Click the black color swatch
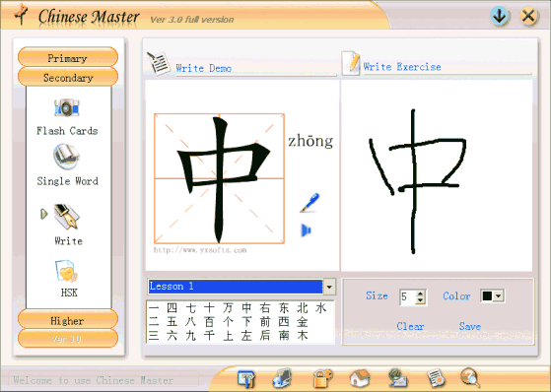This screenshot has width=551, height=392. (x=487, y=296)
